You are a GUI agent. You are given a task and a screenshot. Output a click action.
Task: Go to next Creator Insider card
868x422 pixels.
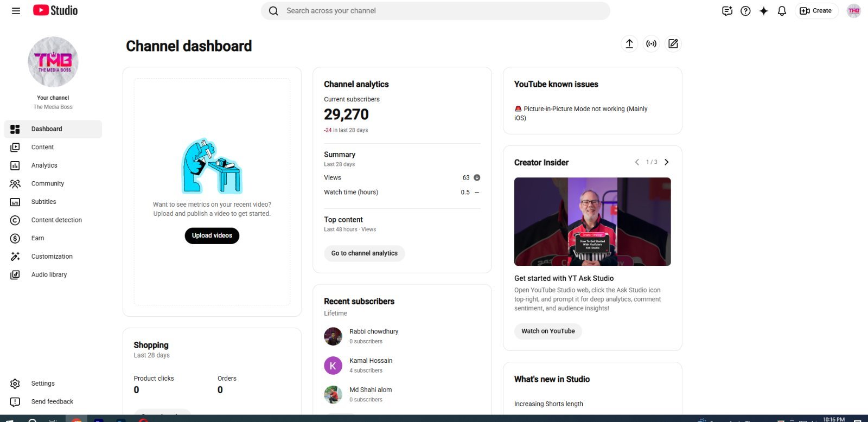point(667,162)
